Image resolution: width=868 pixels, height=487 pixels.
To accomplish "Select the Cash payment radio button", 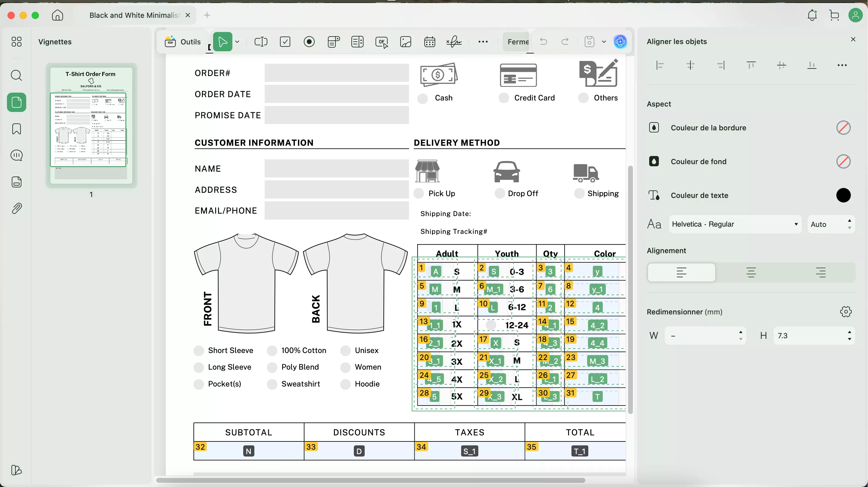I will [423, 98].
